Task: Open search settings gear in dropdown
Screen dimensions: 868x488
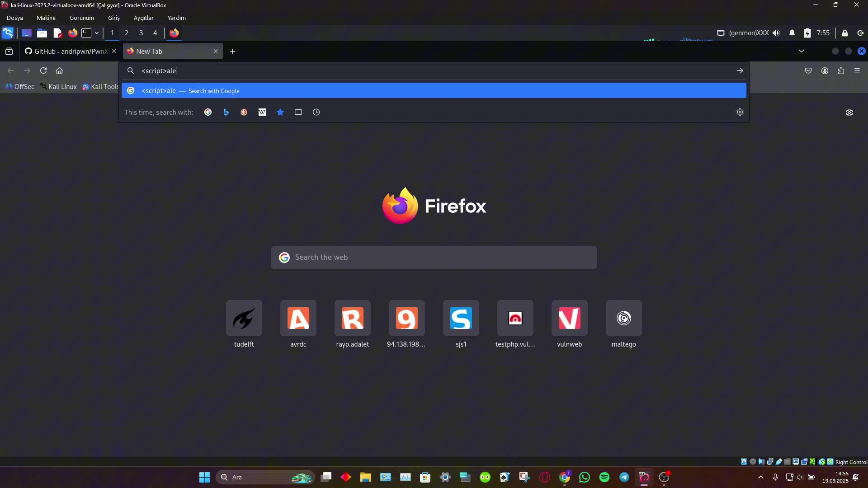Action: tap(740, 112)
